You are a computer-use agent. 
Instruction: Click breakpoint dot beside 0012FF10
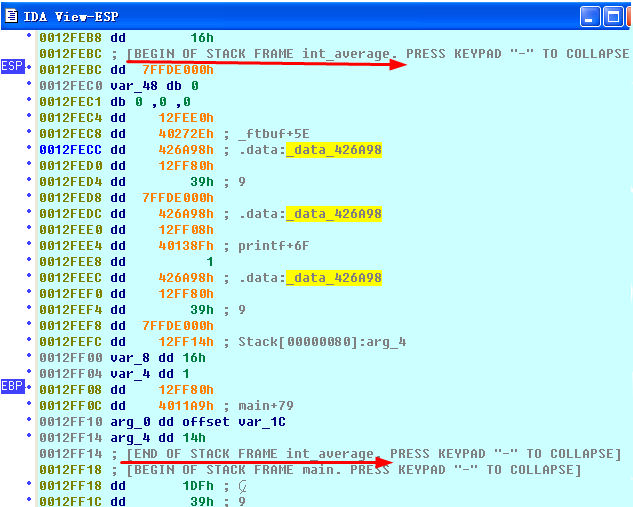(29, 419)
